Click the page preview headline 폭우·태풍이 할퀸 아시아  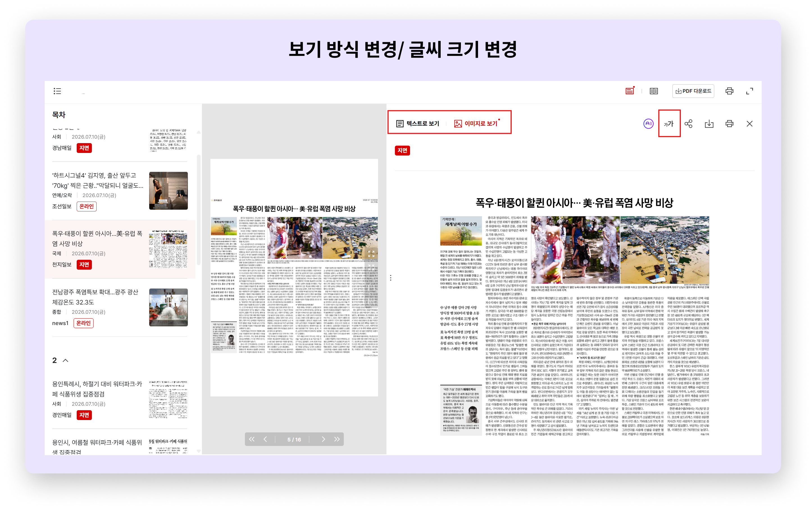tap(294, 208)
